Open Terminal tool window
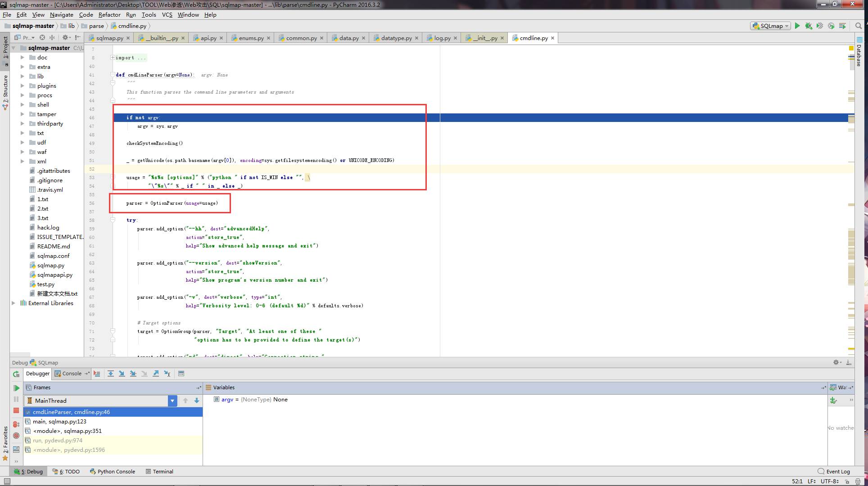868x486 pixels. pyautogui.click(x=159, y=472)
